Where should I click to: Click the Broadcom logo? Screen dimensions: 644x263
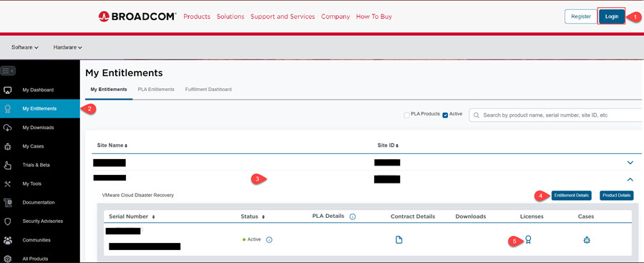click(x=137, y=16)
